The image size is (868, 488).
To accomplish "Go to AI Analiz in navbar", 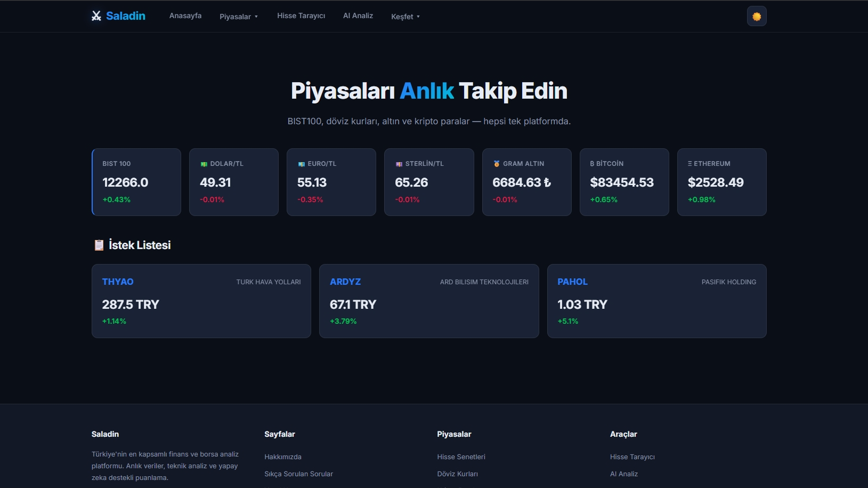I will coord(358,15).
